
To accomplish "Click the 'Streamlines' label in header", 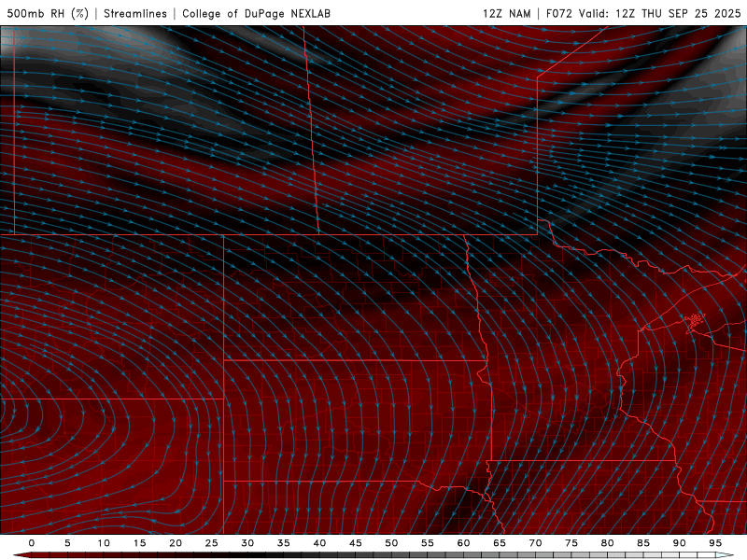I will click(135, 13).
